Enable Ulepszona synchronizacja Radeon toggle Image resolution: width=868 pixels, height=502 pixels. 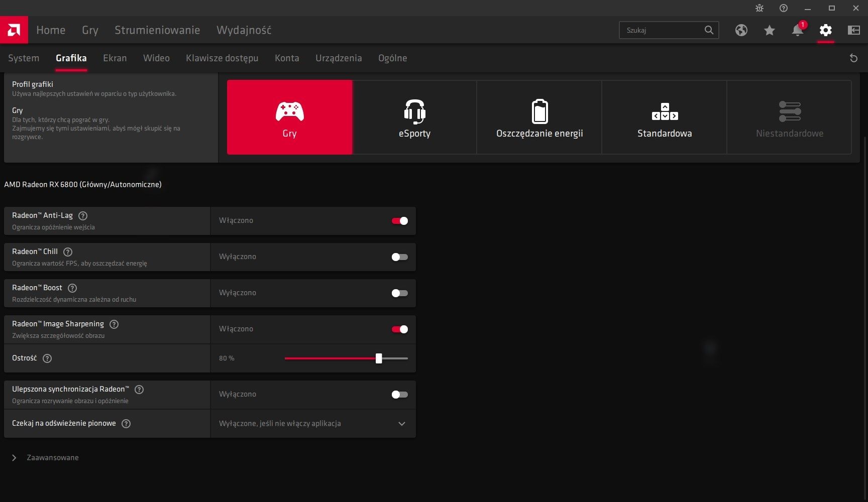coord(400,395)
